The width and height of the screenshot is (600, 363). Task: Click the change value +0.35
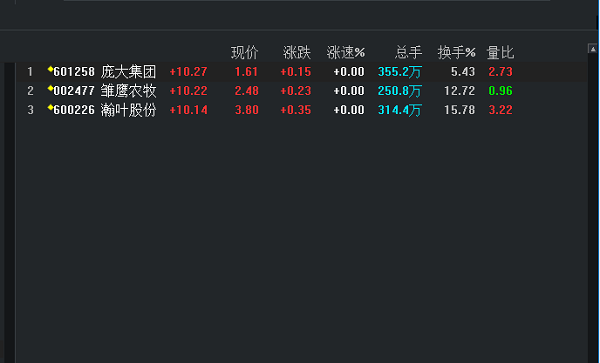click(x=296, y=110)
